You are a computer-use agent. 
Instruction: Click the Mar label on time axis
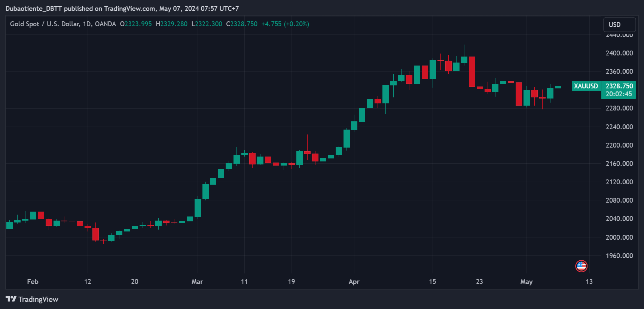point(197,282)
